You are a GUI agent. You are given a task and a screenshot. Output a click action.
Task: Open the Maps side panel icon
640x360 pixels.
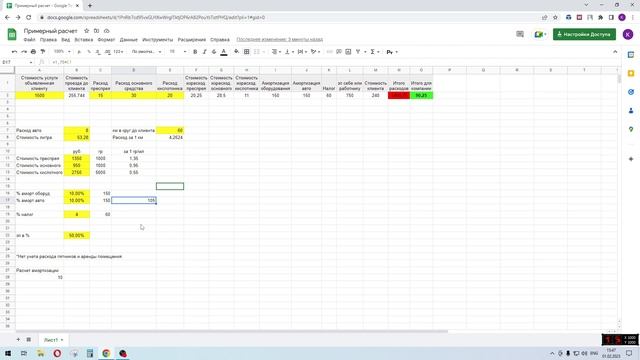pyautogui.click(x=631, y=129)
